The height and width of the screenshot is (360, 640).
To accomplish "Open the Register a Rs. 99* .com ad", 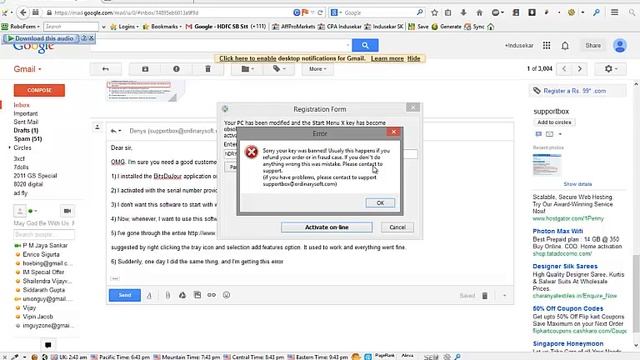I will pyautogui.click(x=574, y=91).
